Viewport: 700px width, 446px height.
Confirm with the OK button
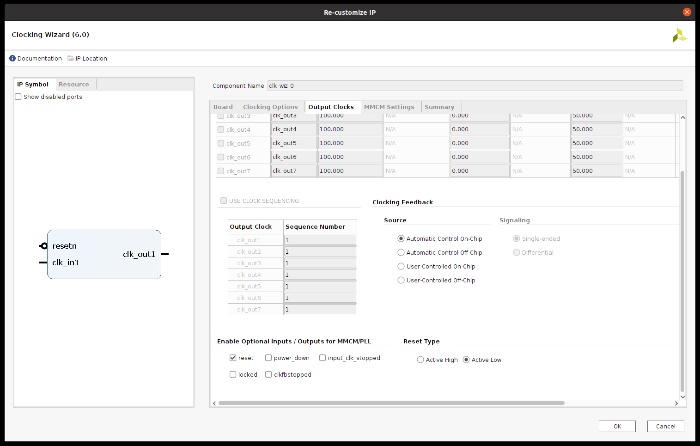[x=617, y=426]
